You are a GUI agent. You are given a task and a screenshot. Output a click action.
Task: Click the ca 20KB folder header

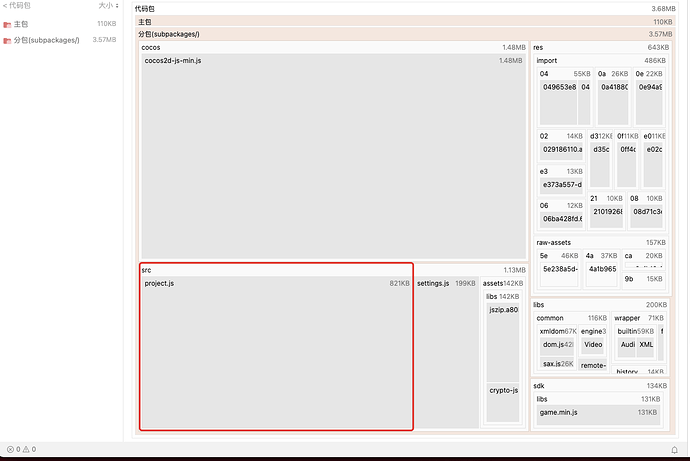coord(643,256)
